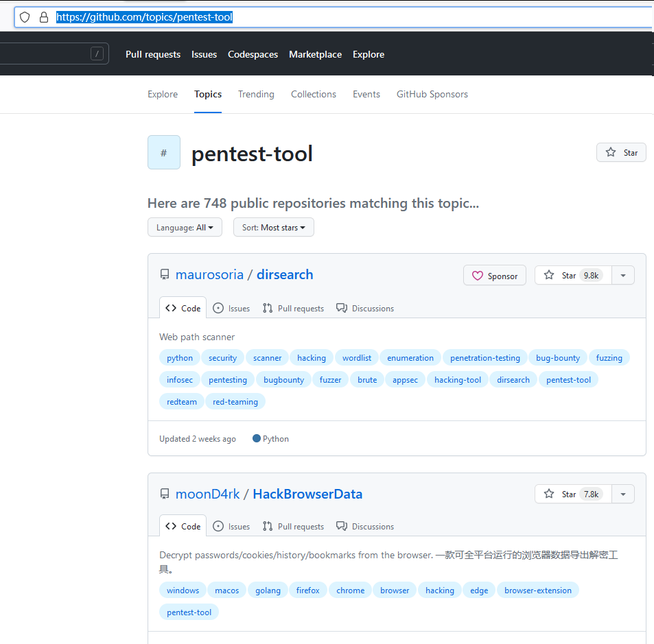Open Marketplace in the top navigation
The width and height of the screenshot is (654, 644).
coord(315,54)
